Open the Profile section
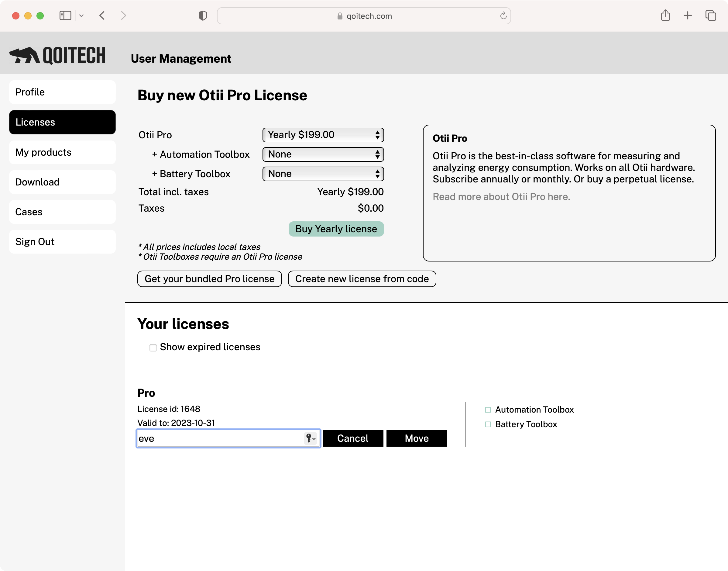The image size is (728, 571). pyautogui.click(x=62, y=92)
